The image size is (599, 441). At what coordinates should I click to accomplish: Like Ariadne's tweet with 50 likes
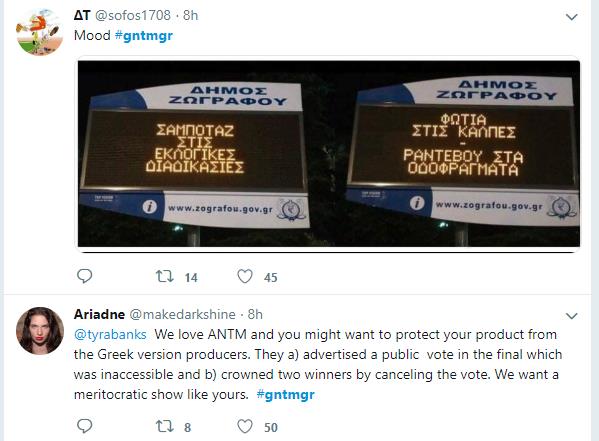tap(245, 426)
